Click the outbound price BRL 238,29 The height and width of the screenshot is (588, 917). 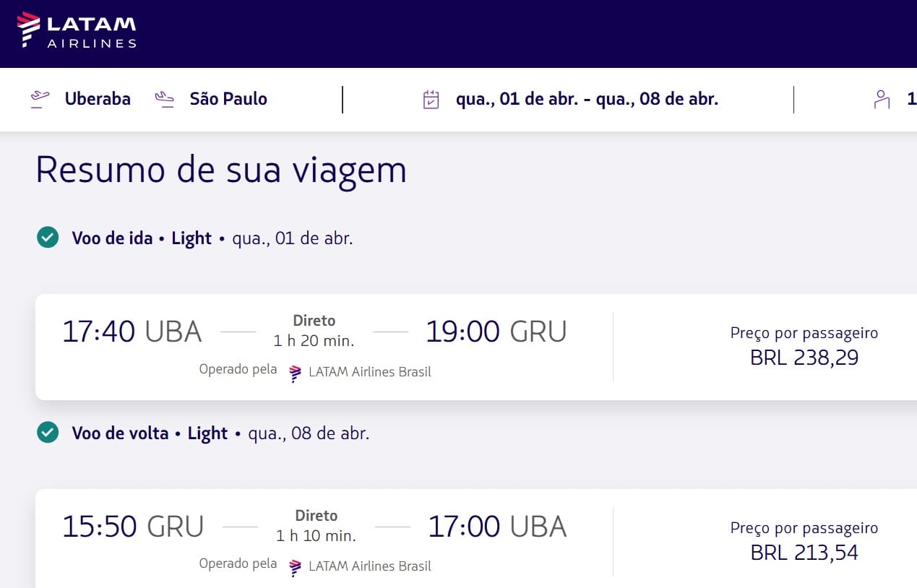pyautogui.click(x=804, y=357)
